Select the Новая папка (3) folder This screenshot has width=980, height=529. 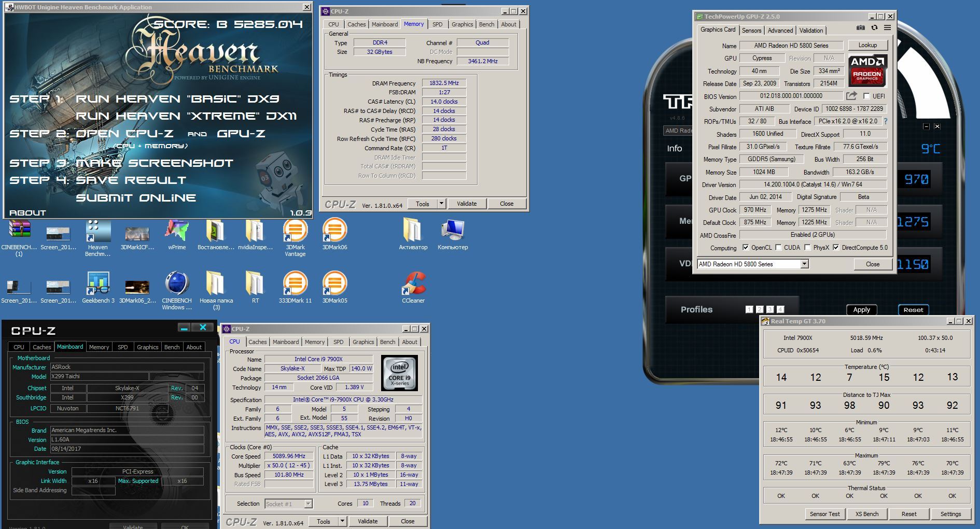[x=216, y=290]
